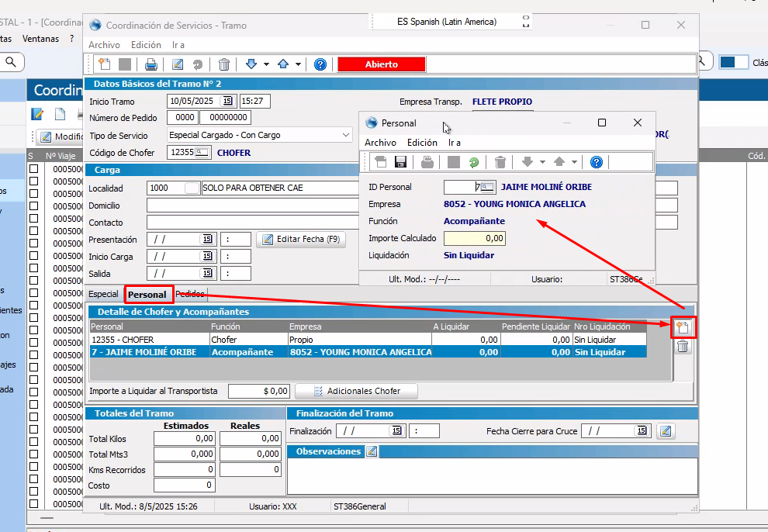Image resolution: width=768 pixels, height=532 pixels.
Task: Open the Edición menu in Tramo window
Action: pos(146,44)
